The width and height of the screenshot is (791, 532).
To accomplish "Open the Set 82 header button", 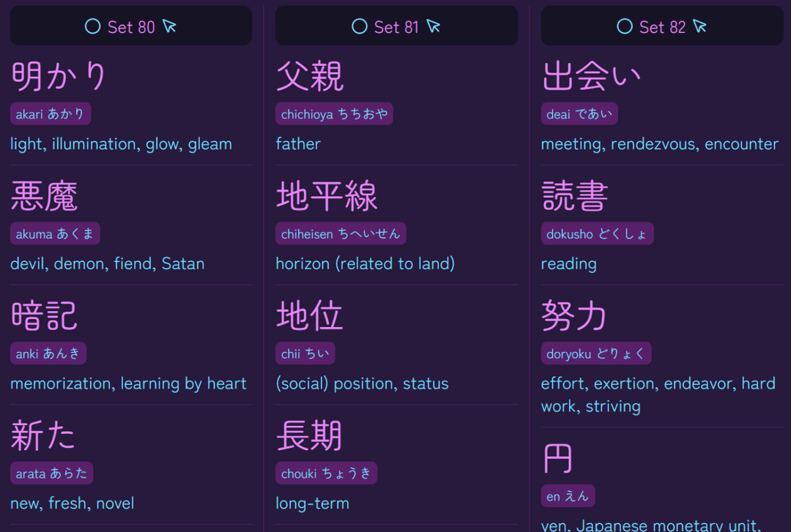I will pyautogui.click(x=662, y=26).
